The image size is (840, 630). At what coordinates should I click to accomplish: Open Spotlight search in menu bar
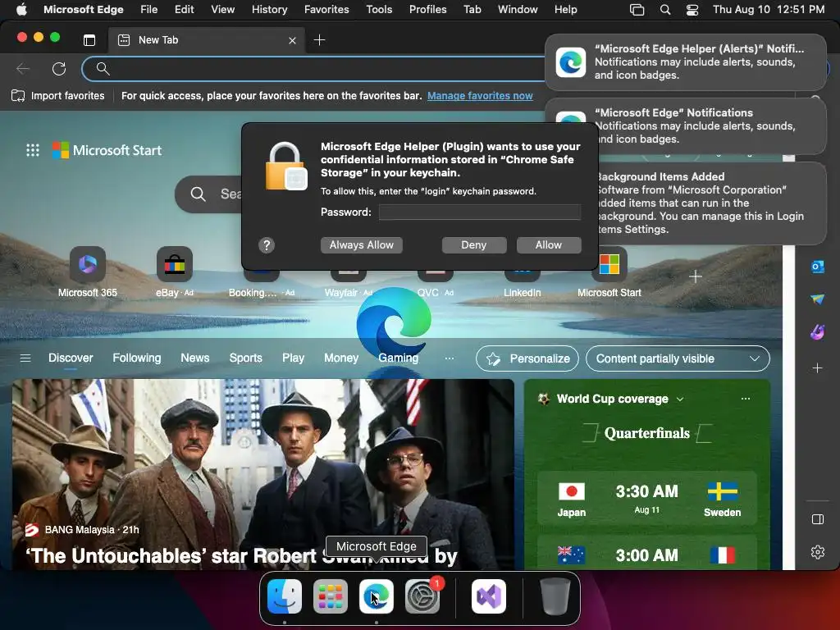(664, 10)
